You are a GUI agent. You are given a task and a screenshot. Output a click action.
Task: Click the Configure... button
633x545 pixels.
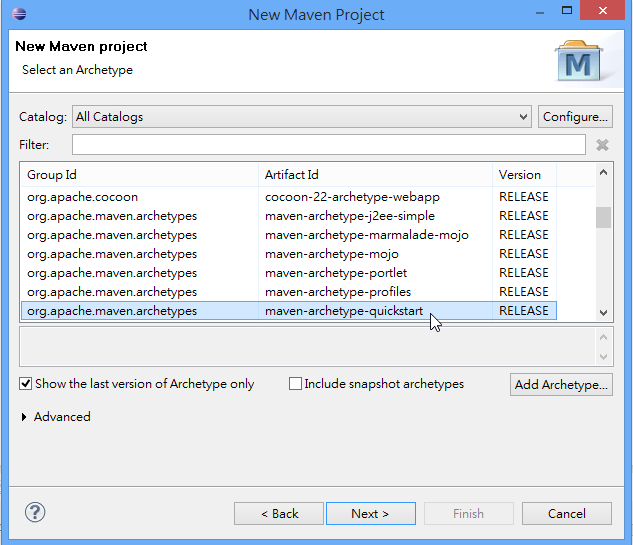[x=575, y=117]
